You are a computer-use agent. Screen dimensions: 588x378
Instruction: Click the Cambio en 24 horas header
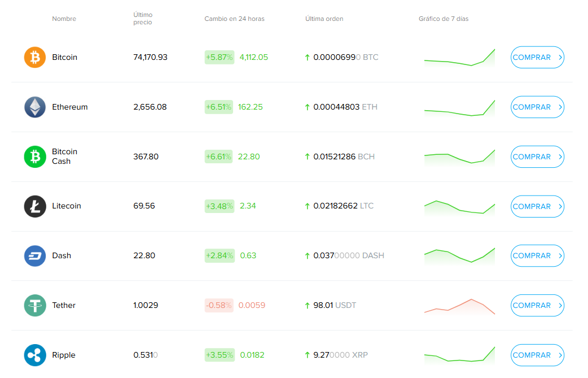[234, 19]
